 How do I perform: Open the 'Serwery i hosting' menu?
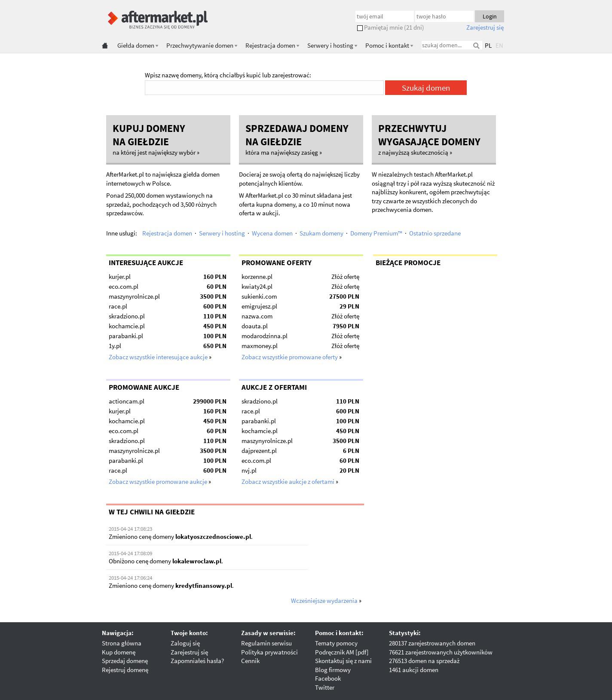(x=332, y=46)
